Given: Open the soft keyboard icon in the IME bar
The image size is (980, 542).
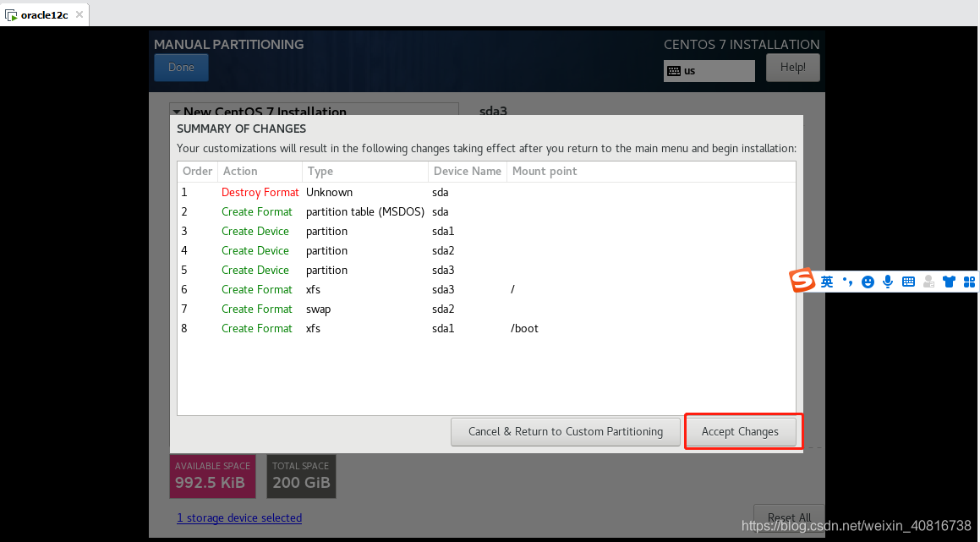Looking at the screenshot, I should (909, 282).
